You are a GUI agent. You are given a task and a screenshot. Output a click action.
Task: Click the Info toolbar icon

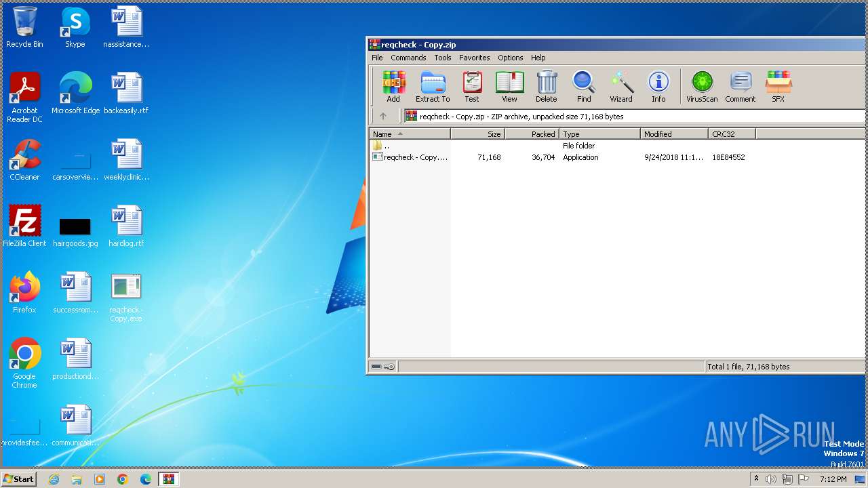[658, 87]
